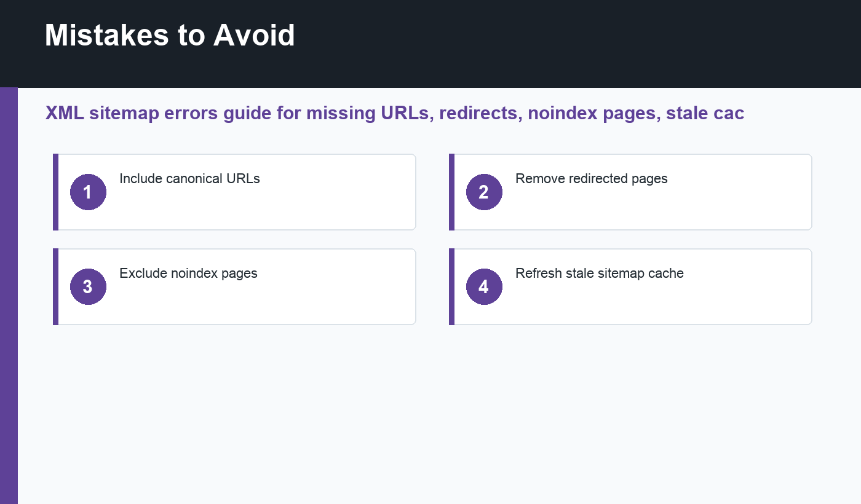Click the number 3 circle badge
The height and width of the screenshot is (504, 861).
(88, 286)
